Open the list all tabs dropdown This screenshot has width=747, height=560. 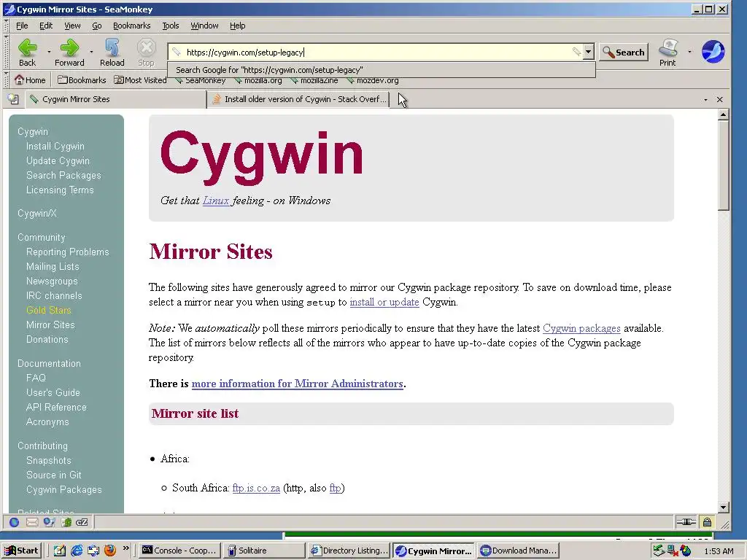tap(705, 99)
